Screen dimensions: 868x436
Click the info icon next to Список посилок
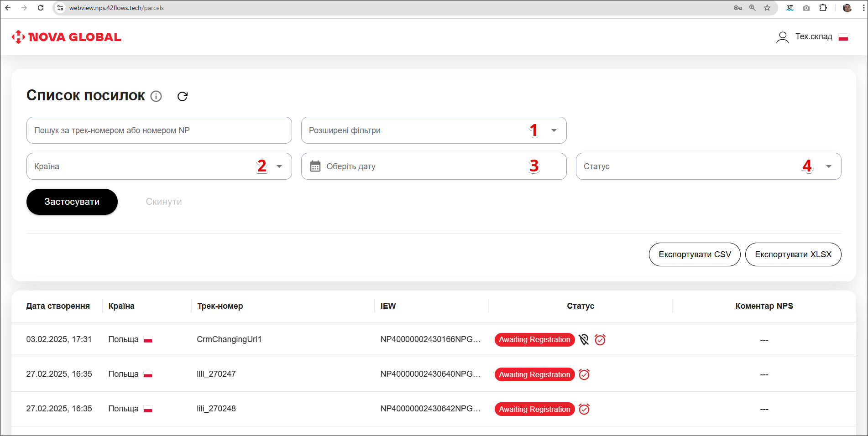pyautogui.click(x=156, y=96)
